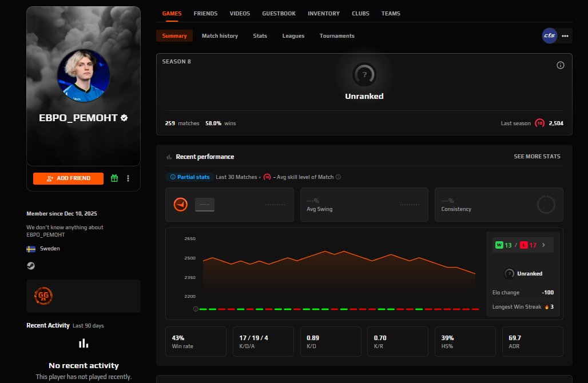This screenshot has height=383, width=588.
Task: Select the Stats sub-tab
Action: point(260,36)
